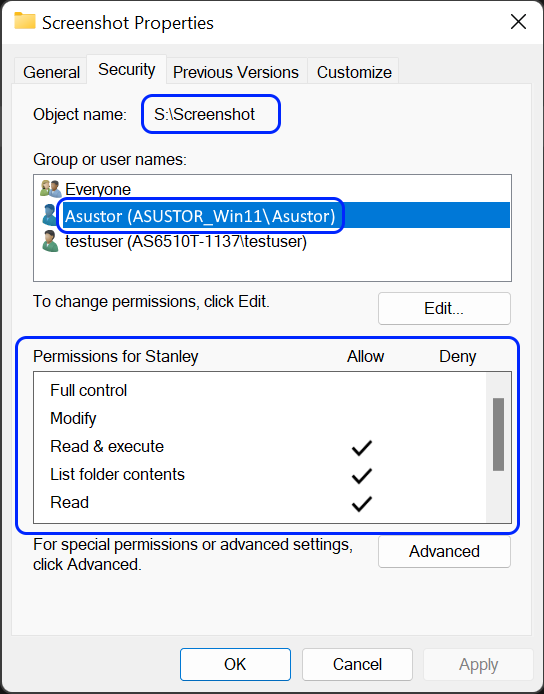Open the Customize tab
Screen dimensions: 544x694
point(354,72)
